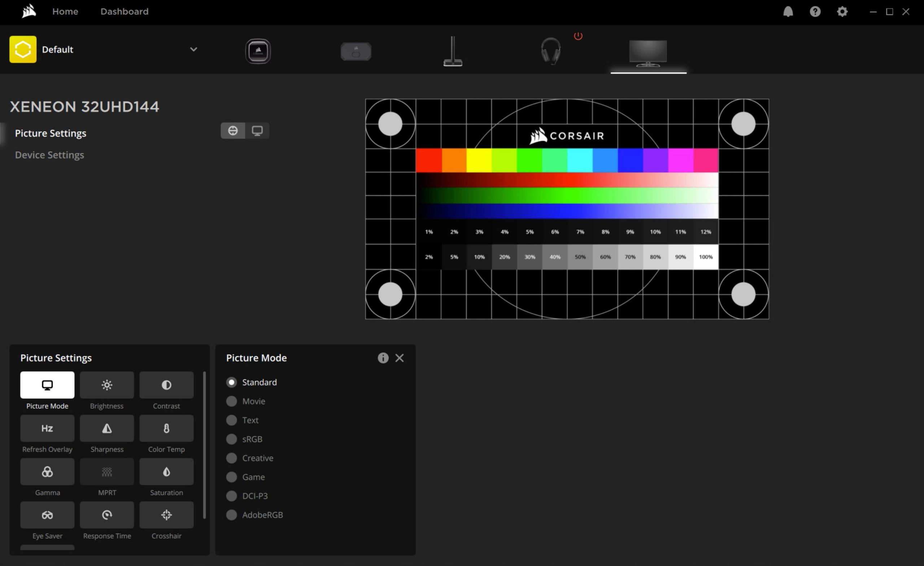This screenshot has height=566, width=924.
Task: Open the Contrast setting tile
Action: 166,385
